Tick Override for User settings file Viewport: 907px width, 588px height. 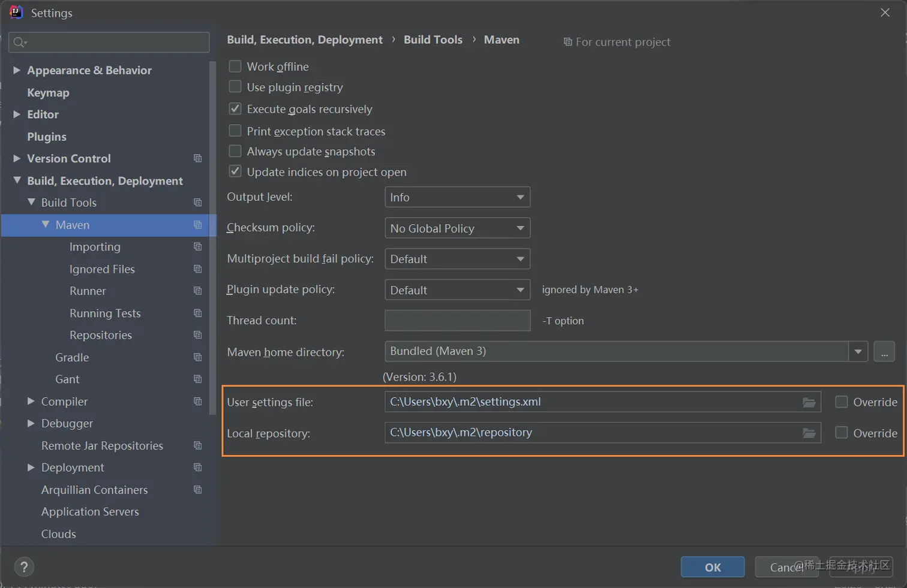(842, 402)
